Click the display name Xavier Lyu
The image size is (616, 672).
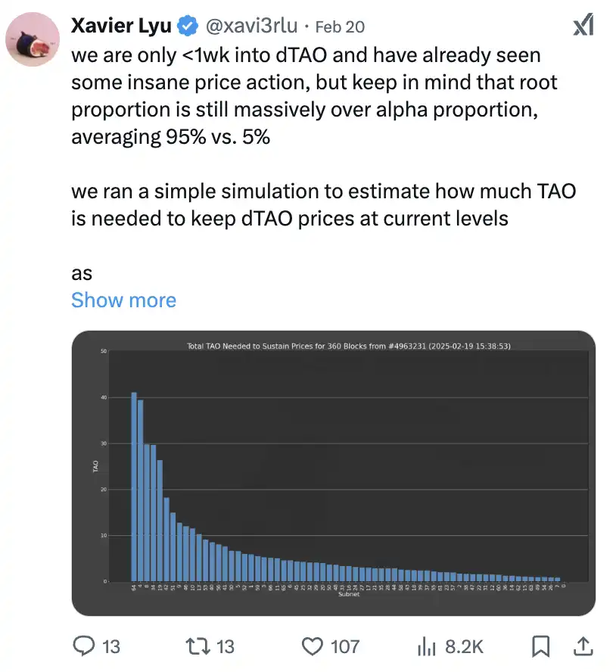(121, 26)
